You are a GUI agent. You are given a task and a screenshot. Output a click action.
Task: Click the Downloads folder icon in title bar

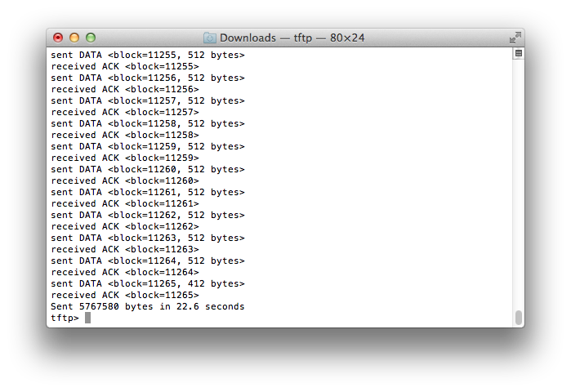[209, 38]
